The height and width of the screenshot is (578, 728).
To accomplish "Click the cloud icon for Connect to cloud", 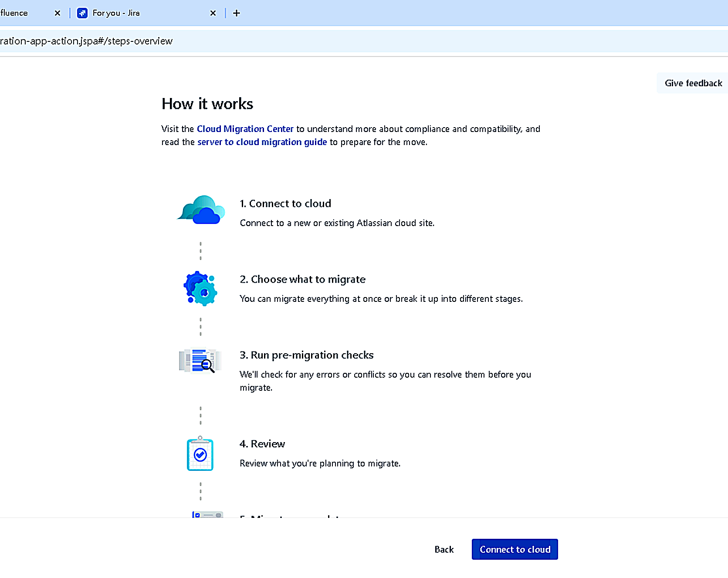I will coord(201,210).
